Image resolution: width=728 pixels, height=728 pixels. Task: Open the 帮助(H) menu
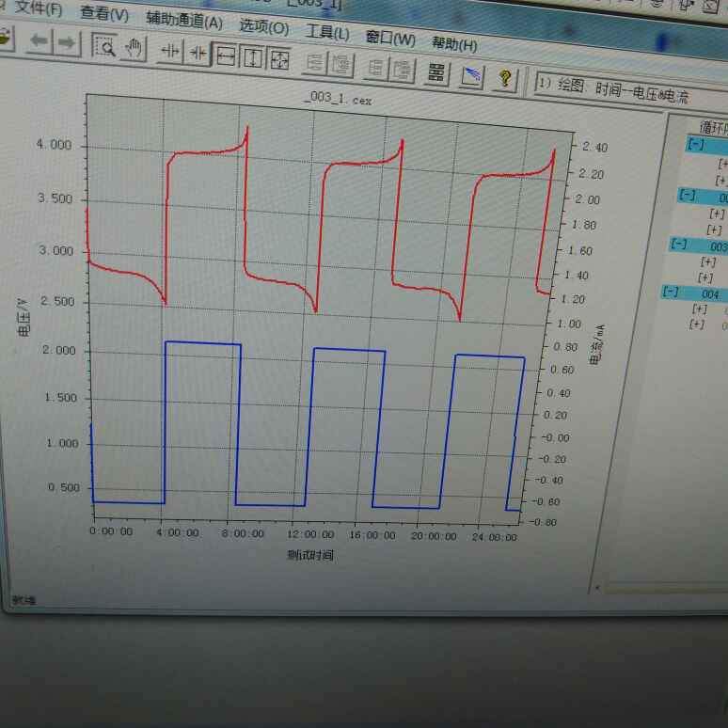coord(454,44)
